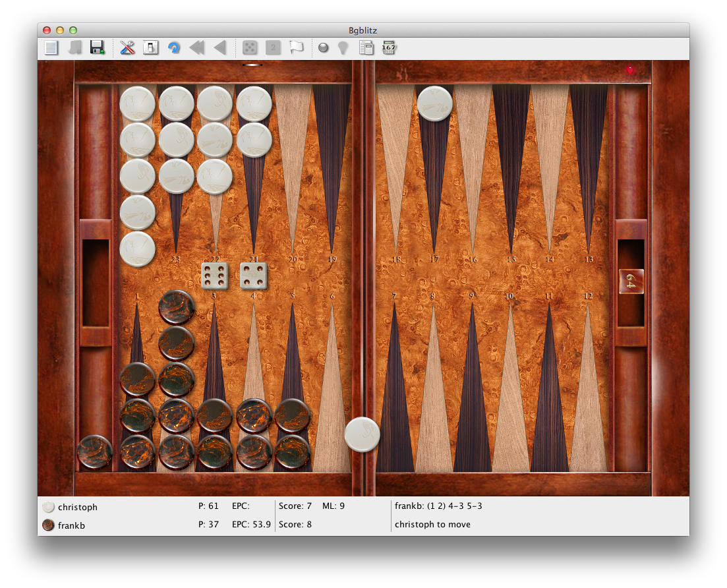Click the new document toolbar icon
The image size is (727, 588).
pos(51,47)
